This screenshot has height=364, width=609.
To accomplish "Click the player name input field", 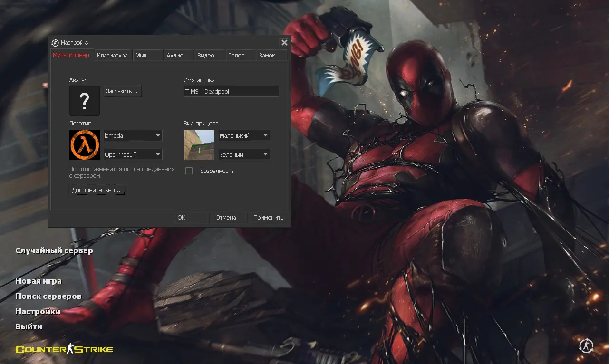I will point(231,91).
